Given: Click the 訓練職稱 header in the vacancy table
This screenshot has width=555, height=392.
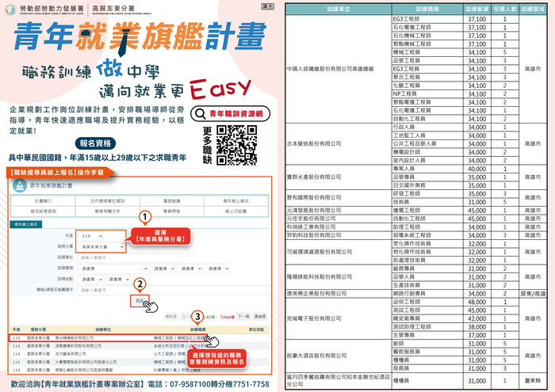Looking at the screenshot, I should click(427, 10).
